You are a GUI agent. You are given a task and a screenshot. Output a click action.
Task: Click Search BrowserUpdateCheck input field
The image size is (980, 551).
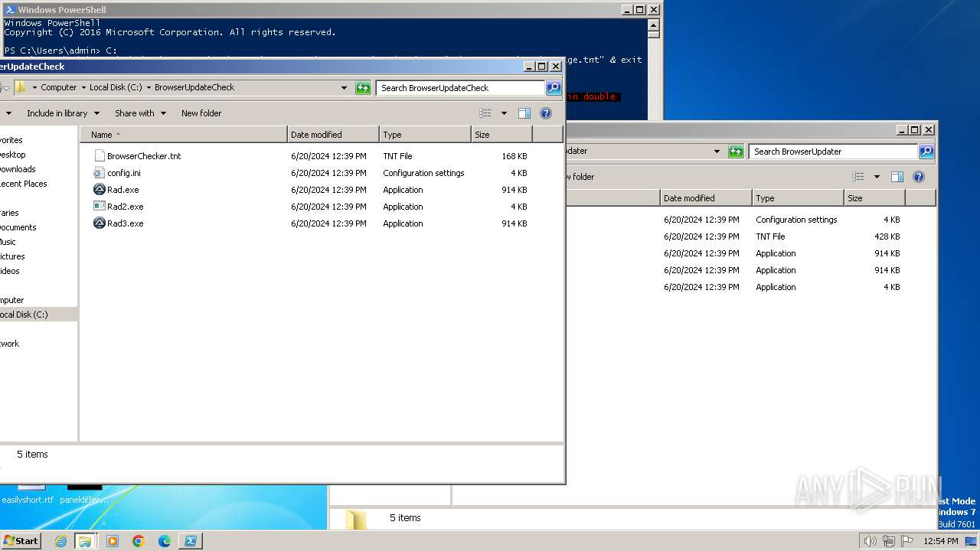460,88
